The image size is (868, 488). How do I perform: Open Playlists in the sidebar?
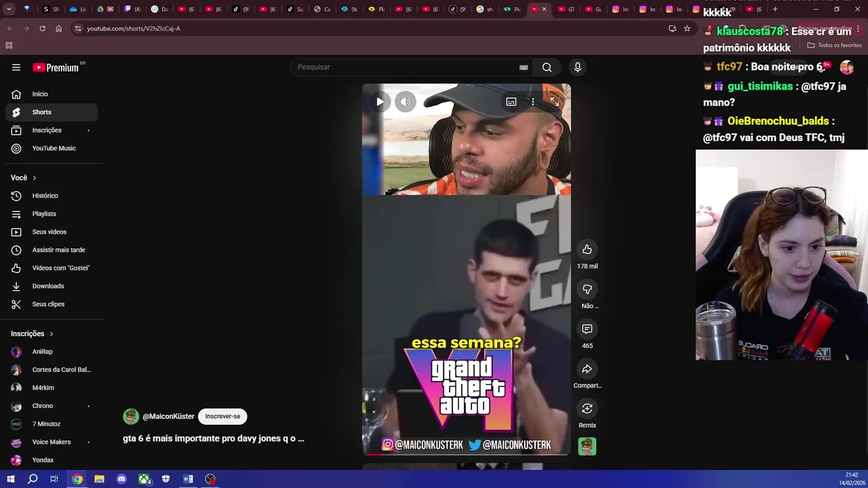52,213
